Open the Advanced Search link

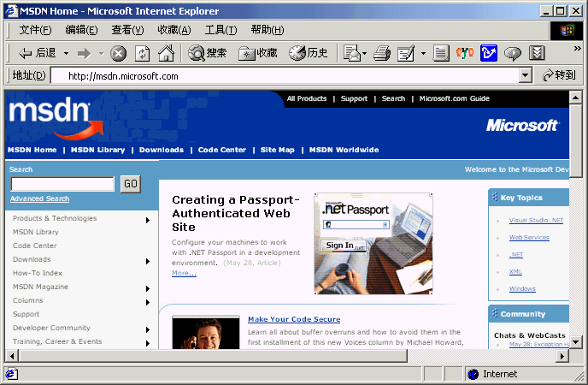coord(39,199)
